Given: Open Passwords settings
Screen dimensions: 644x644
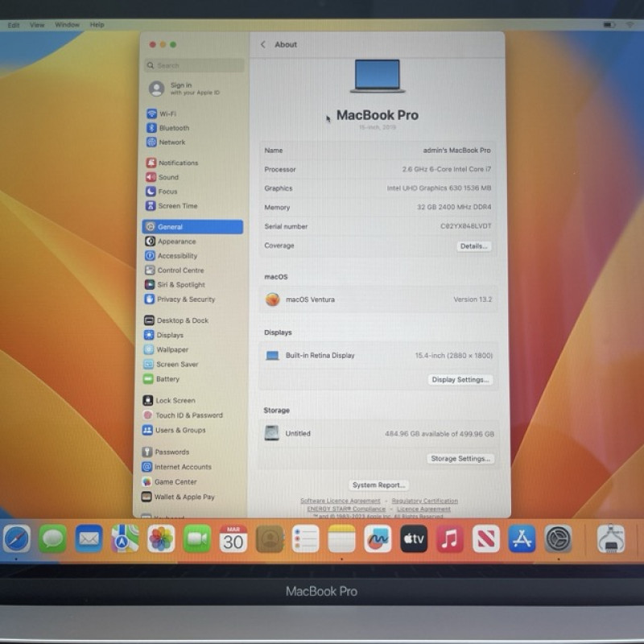Looking at the screenshot, I should [x=166, y=452].
